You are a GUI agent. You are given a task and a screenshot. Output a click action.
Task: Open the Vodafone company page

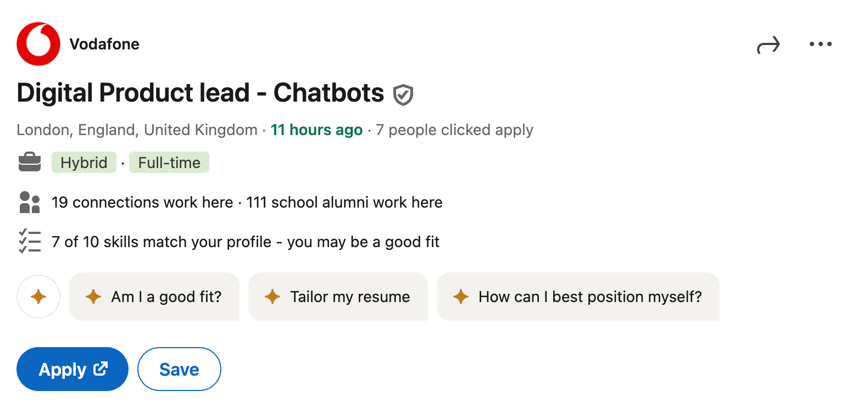pyautogui.click(x=104, y=44)
